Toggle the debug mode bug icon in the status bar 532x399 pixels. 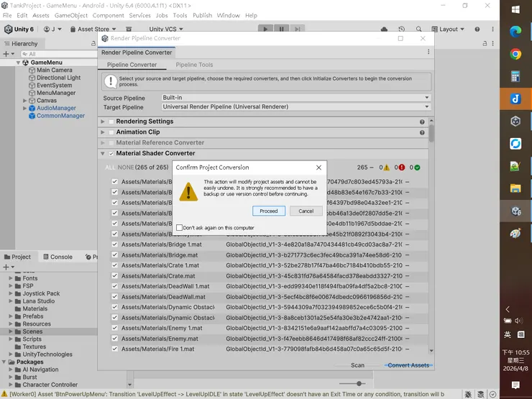pos(468,394)
